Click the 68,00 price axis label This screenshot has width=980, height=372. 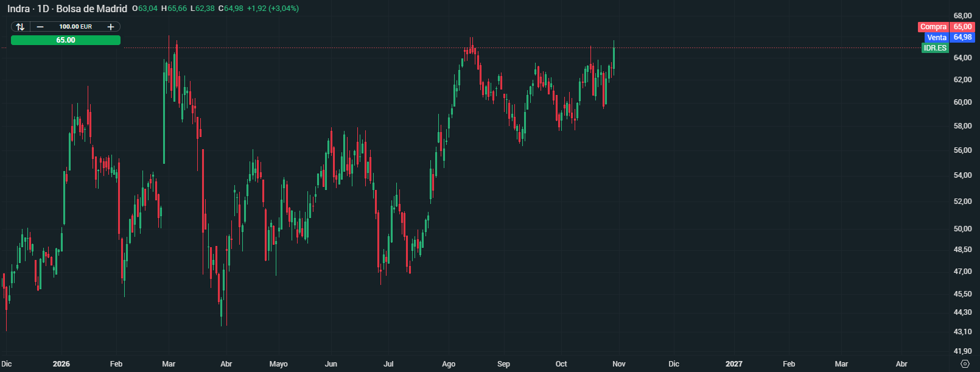point(962,16)
